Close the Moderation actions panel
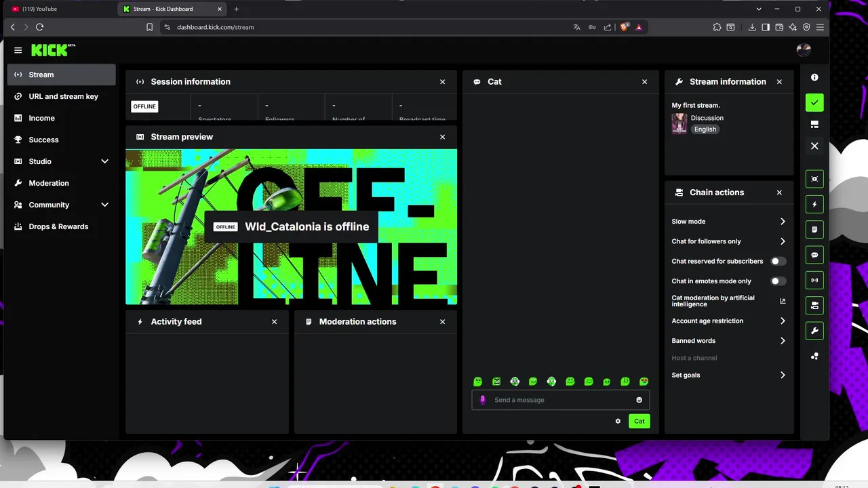This screenshot has width=868, height=488. point(442,322)
